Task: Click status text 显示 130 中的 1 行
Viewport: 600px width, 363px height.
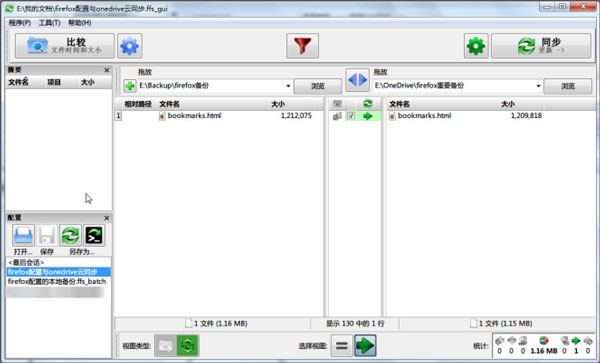Action: [x=355, y=324]
